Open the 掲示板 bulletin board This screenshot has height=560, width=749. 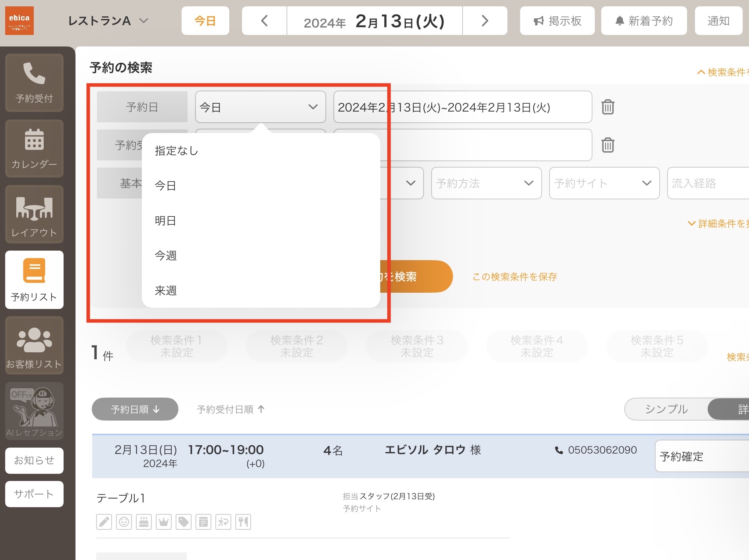coord(557,21)
